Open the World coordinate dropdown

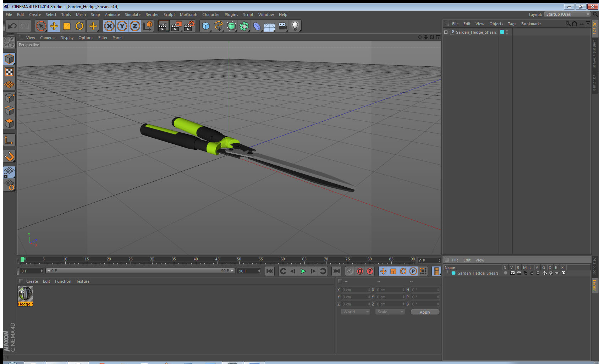tap(355, 312)
